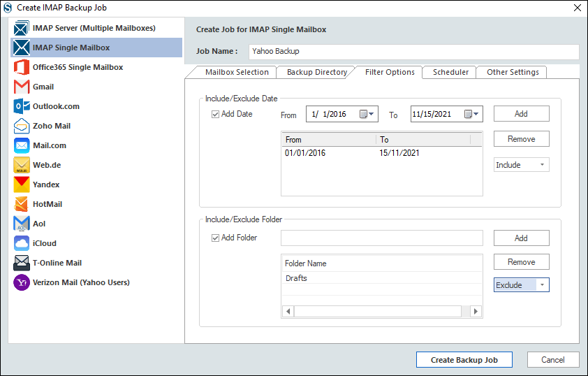Click Create Backup Job button
The width and height of the screenshot is (588, 376).
(464, 360)
